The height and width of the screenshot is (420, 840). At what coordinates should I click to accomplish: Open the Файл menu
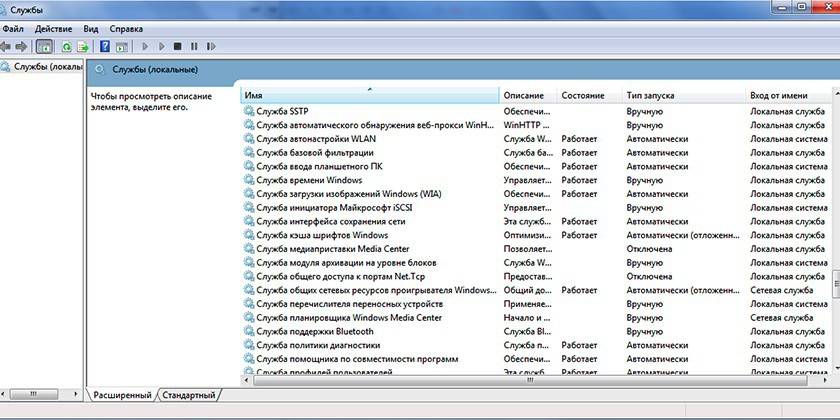pos(13,29)
